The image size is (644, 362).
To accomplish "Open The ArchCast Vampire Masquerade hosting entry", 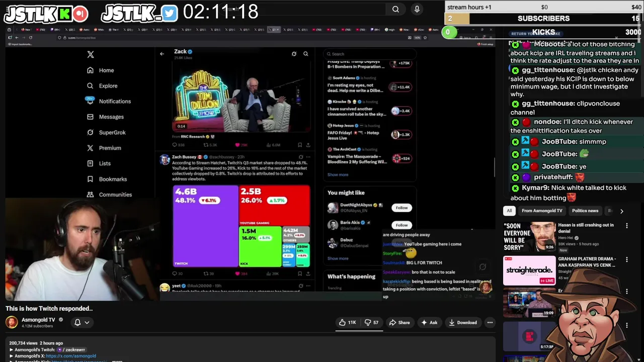I will (x=369, y=156).
